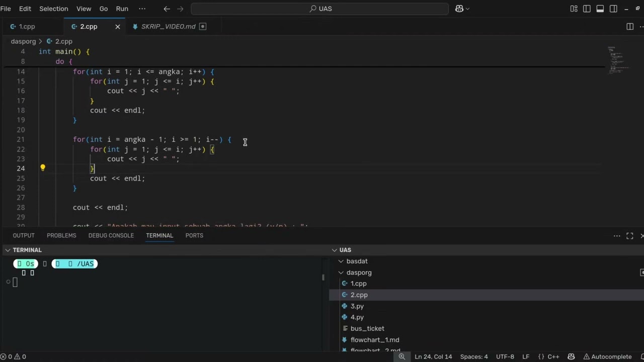This screenshot has width=644, height=362.
Task: Show code actions via lightbulb icon
Action: tap(43, 168)
